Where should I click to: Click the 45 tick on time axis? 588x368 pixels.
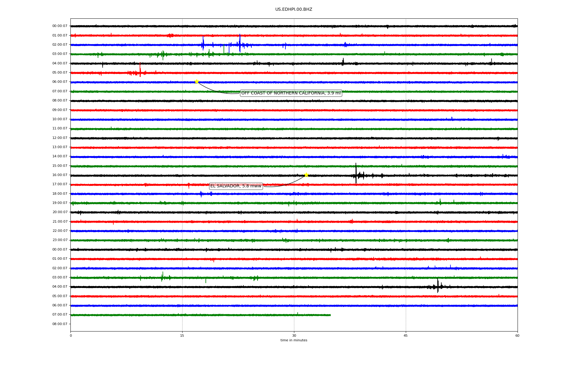coord(406,335)
